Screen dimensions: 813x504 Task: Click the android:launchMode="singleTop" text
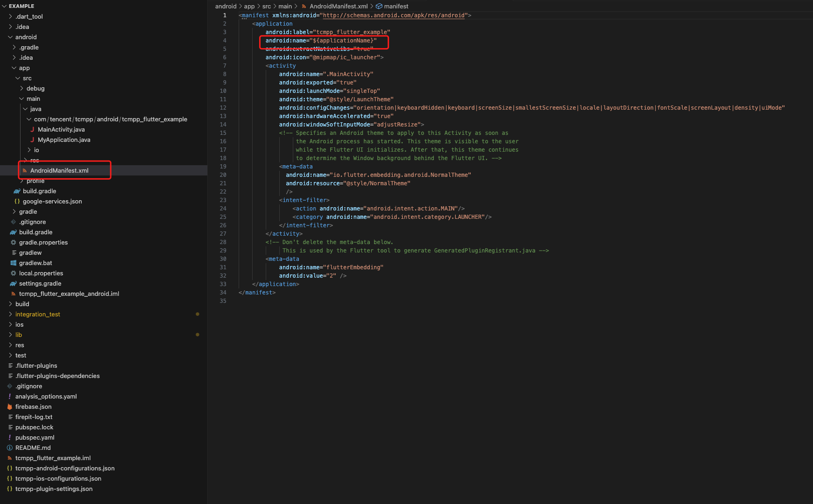tap(330, 91)
